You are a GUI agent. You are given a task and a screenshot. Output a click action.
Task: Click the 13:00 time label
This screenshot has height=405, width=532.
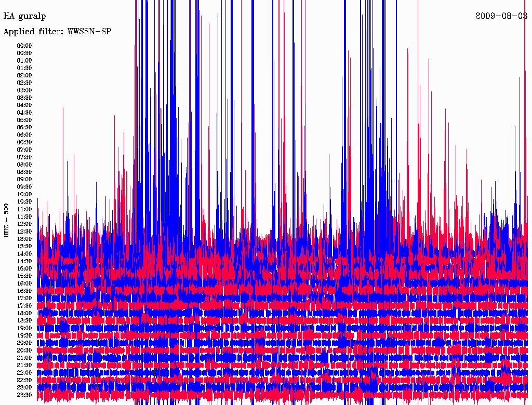(x=24, y=239)
